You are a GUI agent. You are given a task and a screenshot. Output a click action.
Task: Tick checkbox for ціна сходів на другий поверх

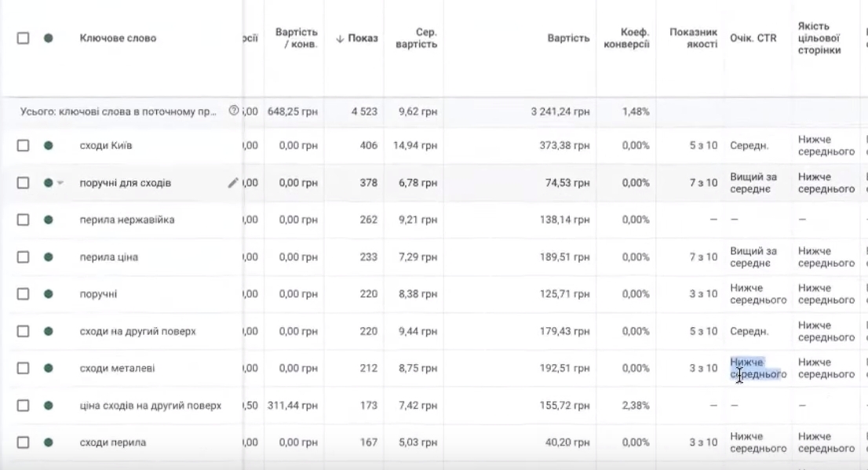coord(24,406)
